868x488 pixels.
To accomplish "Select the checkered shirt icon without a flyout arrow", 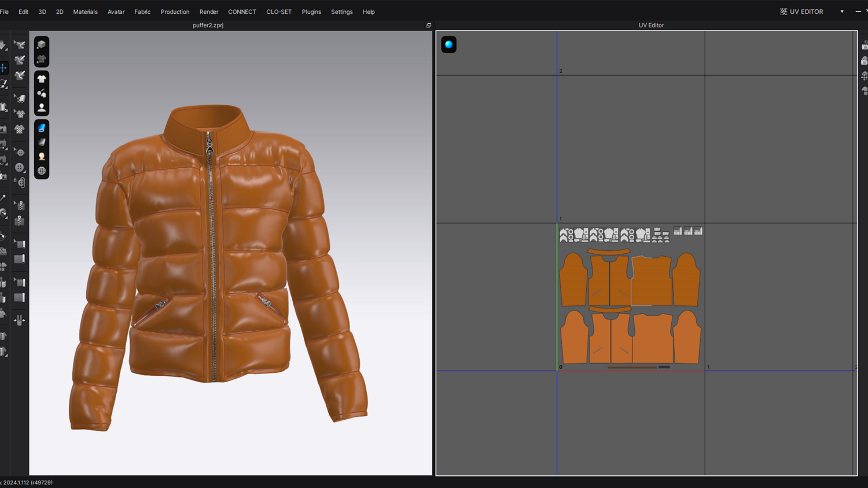I will (x=20, y=130).
